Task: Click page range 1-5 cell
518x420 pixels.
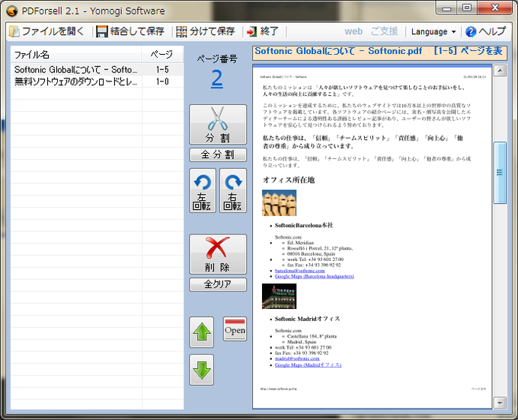Action: [x=162, y=69]
